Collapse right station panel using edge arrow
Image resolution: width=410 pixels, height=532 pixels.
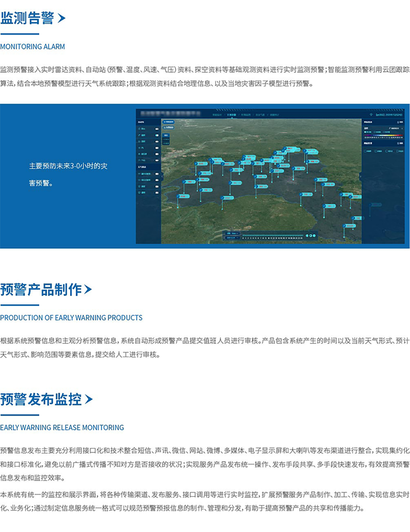click(x=360, y=176)
